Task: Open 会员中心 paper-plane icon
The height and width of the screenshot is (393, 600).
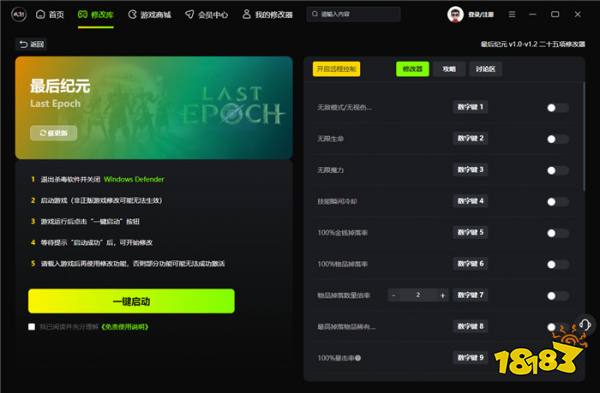Action: (189, 15)
